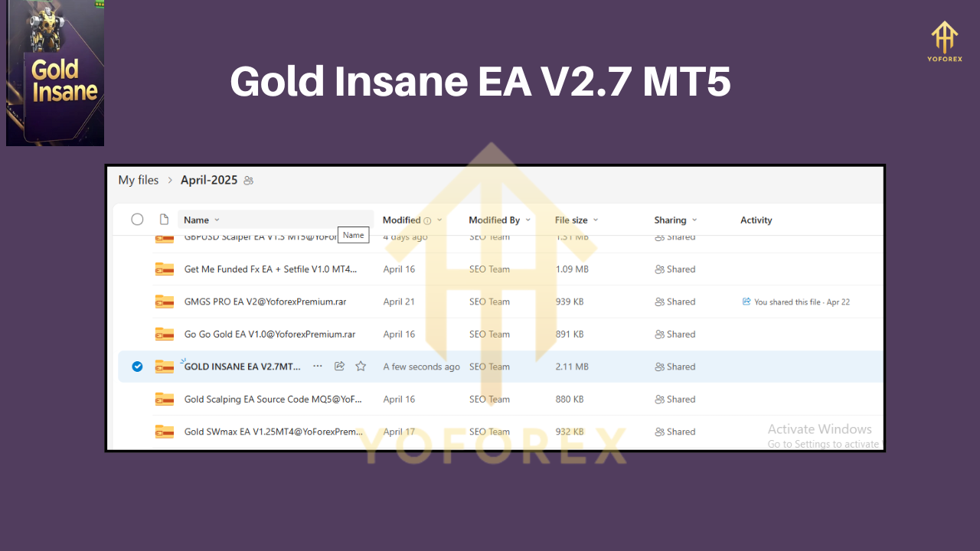The image size is (980, 551).
Task: Switch to the My files breadcrumb
Action: pyautogui.click(x=138, y=180)
